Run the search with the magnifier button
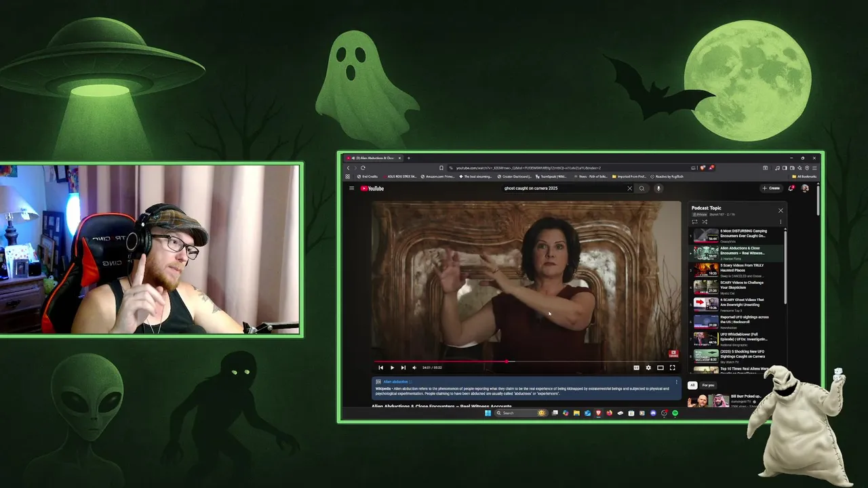 click(642, 188)
